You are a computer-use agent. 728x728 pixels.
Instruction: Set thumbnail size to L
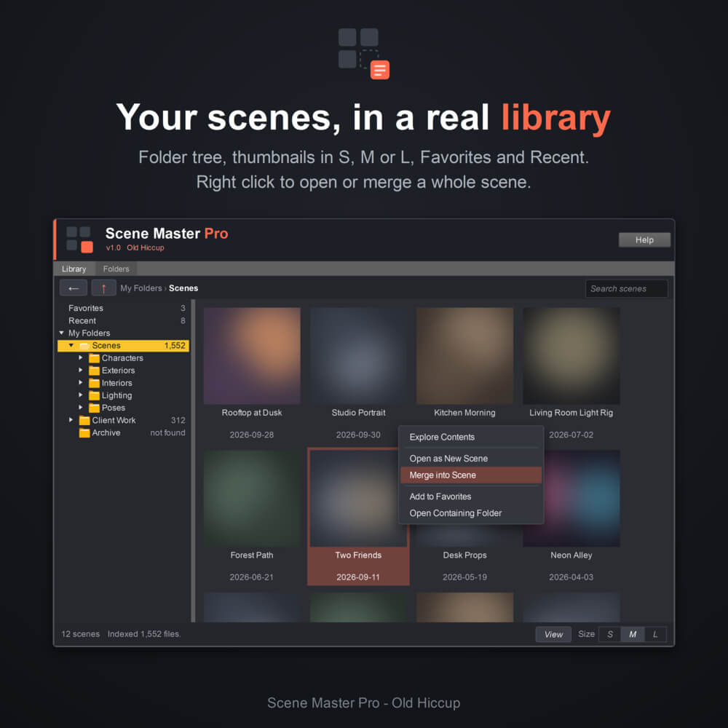point(655,634)
